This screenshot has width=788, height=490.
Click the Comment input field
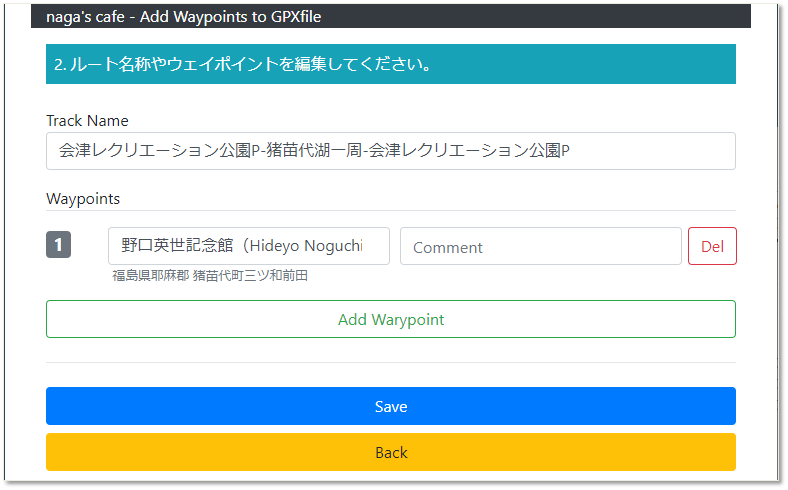tap(541, 246)
